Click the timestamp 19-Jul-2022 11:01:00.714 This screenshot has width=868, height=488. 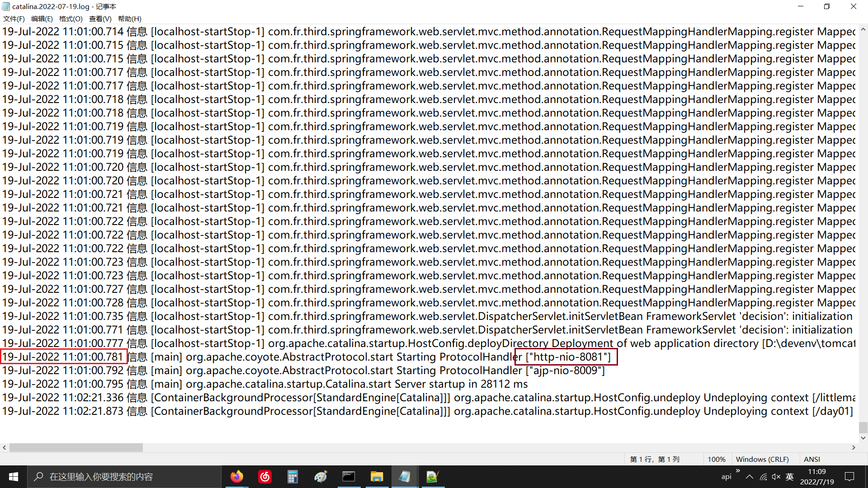click(63, 32)
